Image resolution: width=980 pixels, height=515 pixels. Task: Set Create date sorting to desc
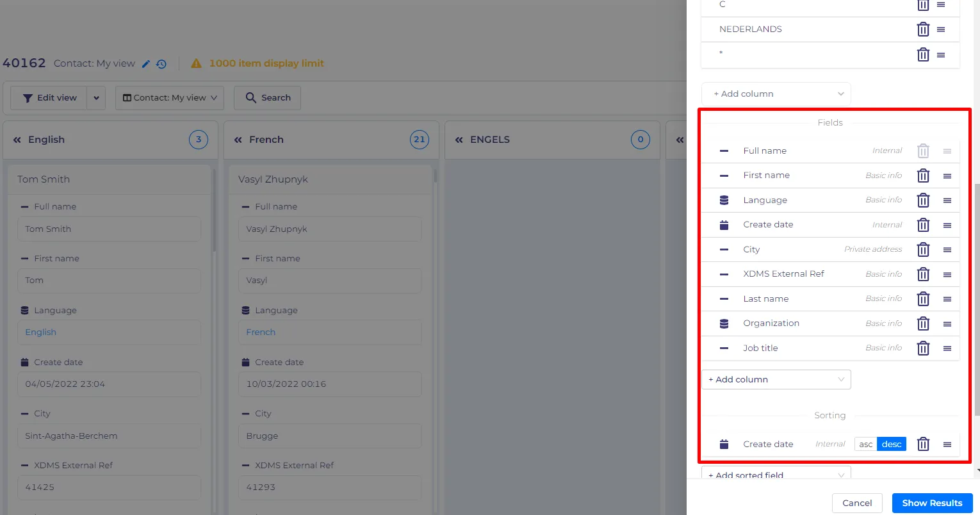892,444
